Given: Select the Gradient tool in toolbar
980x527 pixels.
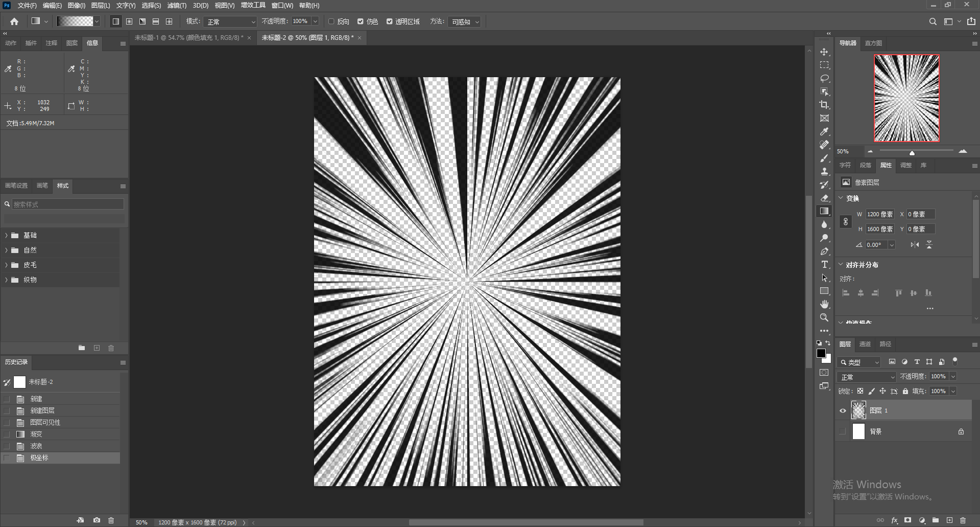Looking at the screenshot, I should point(824,211).
